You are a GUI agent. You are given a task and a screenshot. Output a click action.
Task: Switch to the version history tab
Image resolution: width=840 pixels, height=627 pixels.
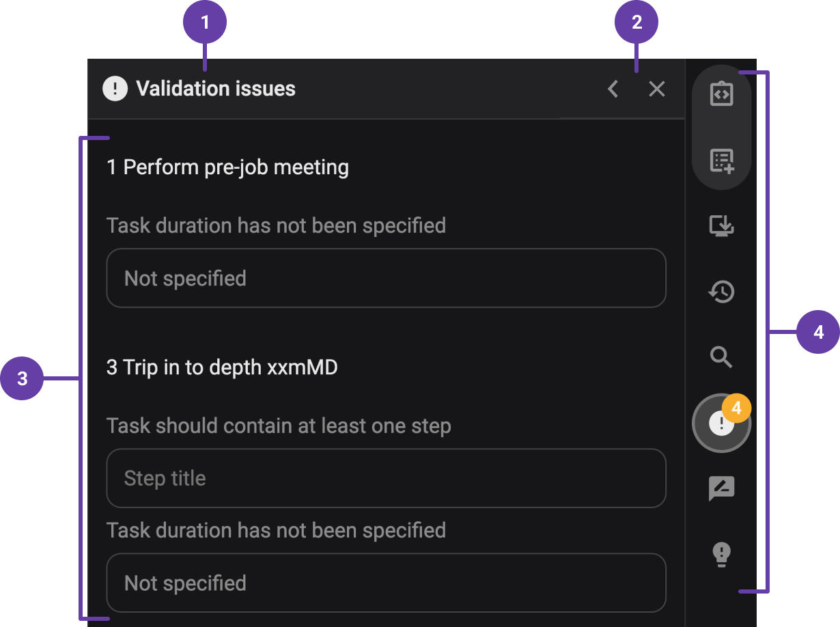pos(721,292)
